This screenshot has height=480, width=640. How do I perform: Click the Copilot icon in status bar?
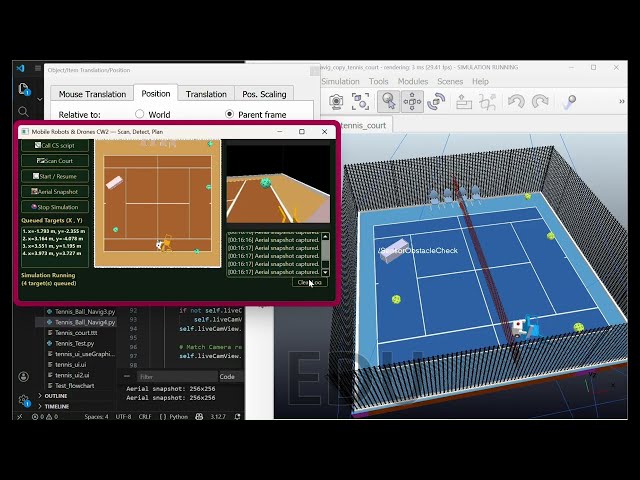199,417
